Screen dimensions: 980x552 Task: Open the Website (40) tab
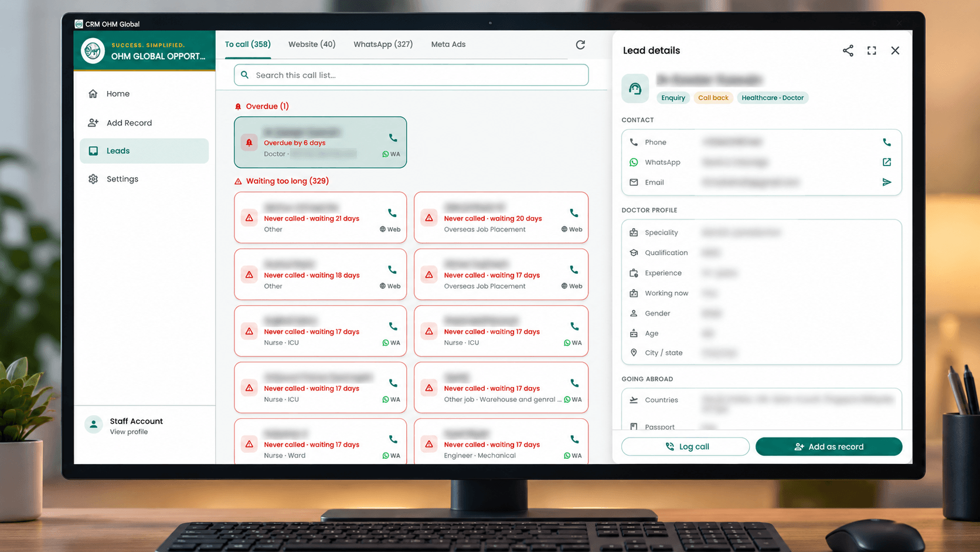pyautogui.click(x=312, y=45)
